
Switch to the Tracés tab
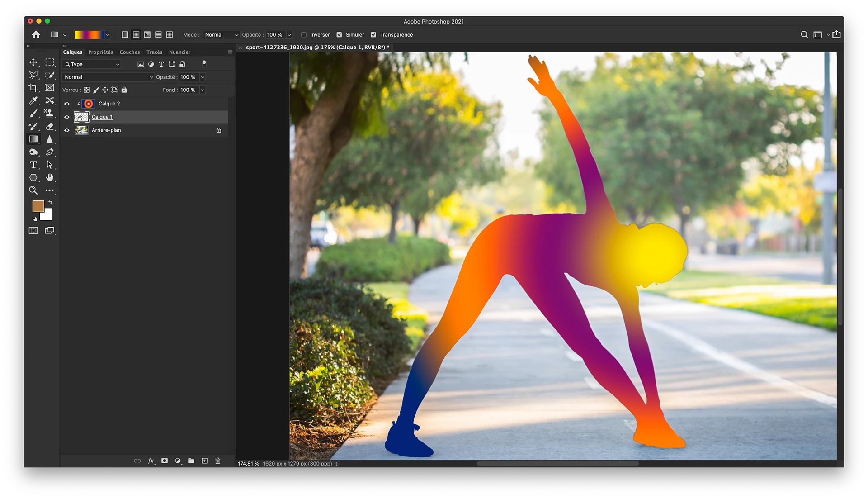(154, 52)
